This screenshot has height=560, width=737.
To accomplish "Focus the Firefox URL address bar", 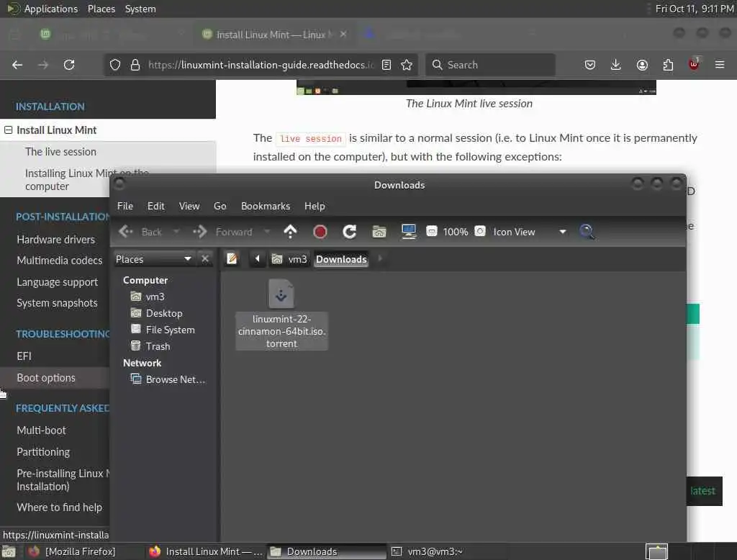I will (260, 65).
